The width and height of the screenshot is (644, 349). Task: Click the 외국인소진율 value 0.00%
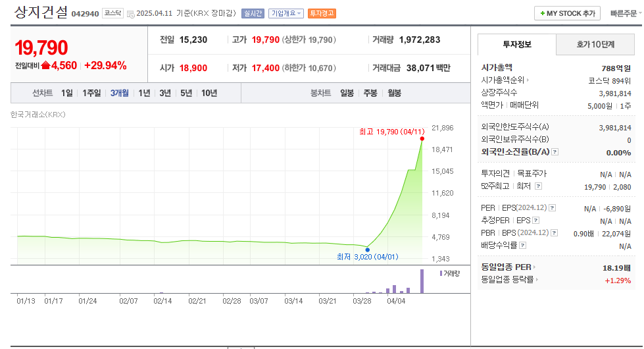pyautogui.click(x=618, y=153)
